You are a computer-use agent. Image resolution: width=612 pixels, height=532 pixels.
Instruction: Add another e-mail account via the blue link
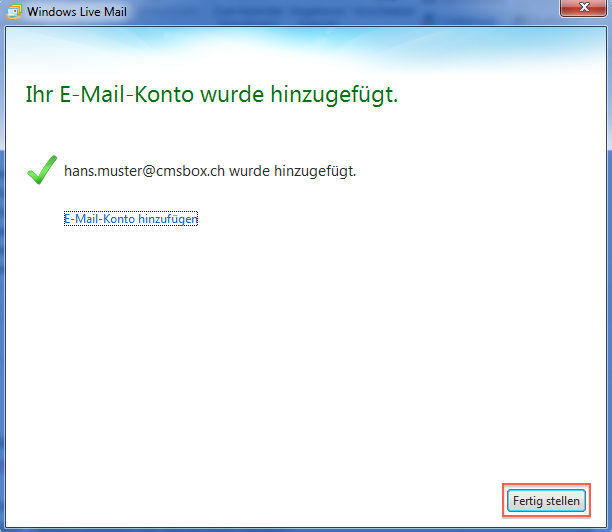pos(130,219)
